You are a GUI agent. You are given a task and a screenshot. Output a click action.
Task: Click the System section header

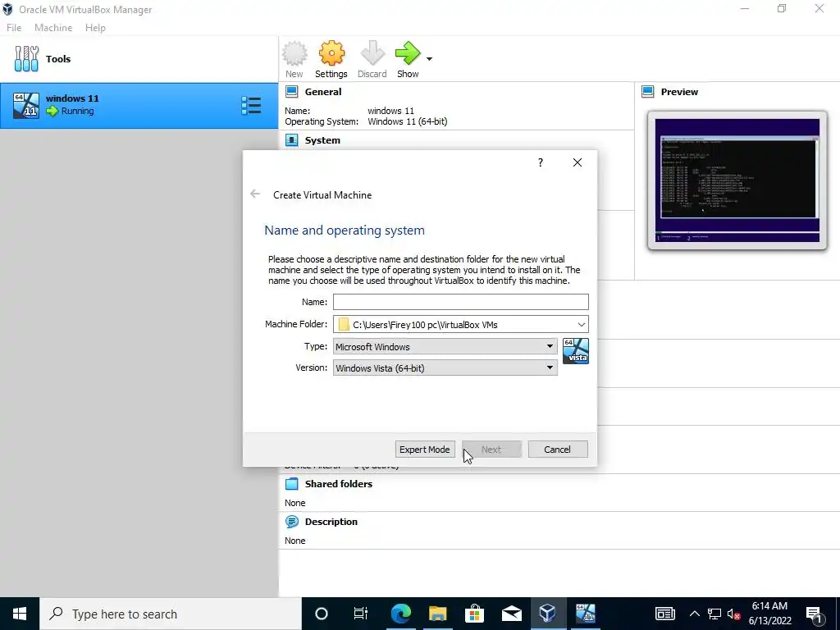pos(322,140)
